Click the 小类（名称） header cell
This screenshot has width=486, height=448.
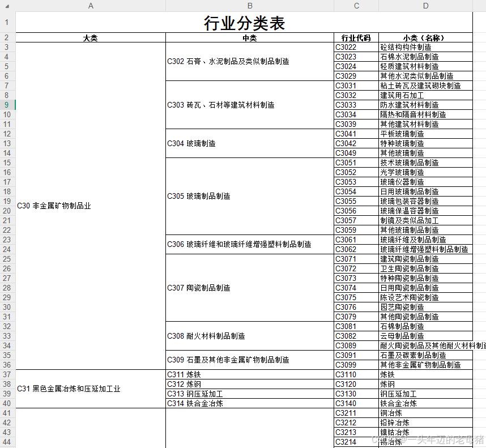pos(425,38)
